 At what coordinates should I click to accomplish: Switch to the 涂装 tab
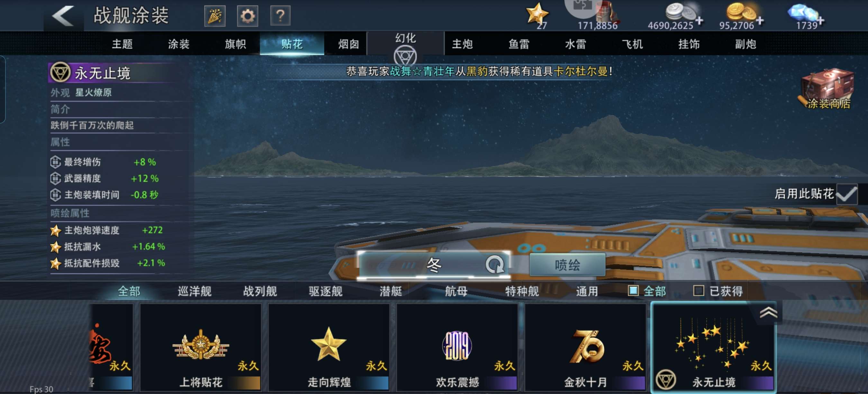point(179,44)
